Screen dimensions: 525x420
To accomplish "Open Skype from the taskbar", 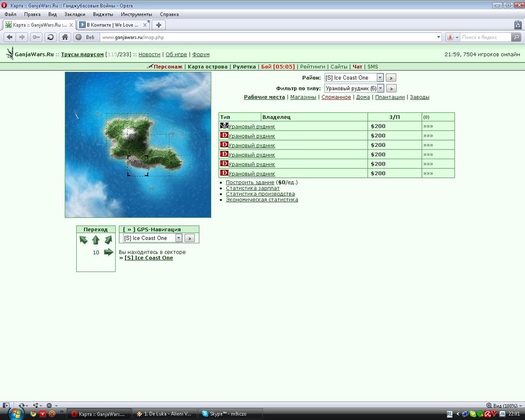I will pyautogui.click(x=230, y=414).
